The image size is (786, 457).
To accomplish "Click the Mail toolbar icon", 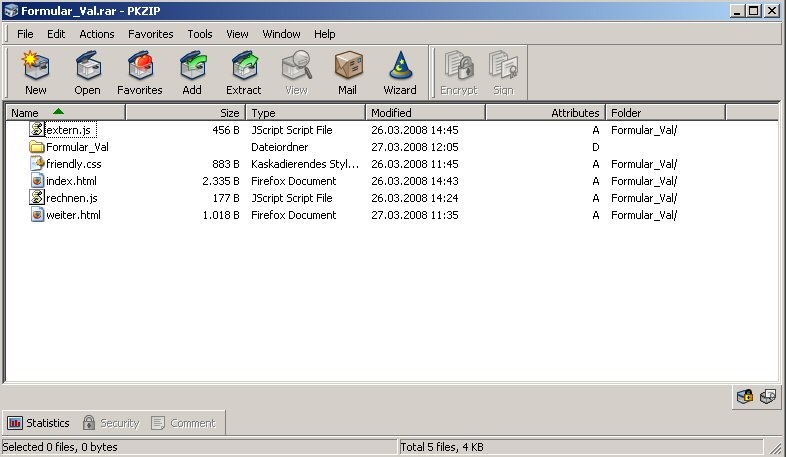I will (347, 73).
